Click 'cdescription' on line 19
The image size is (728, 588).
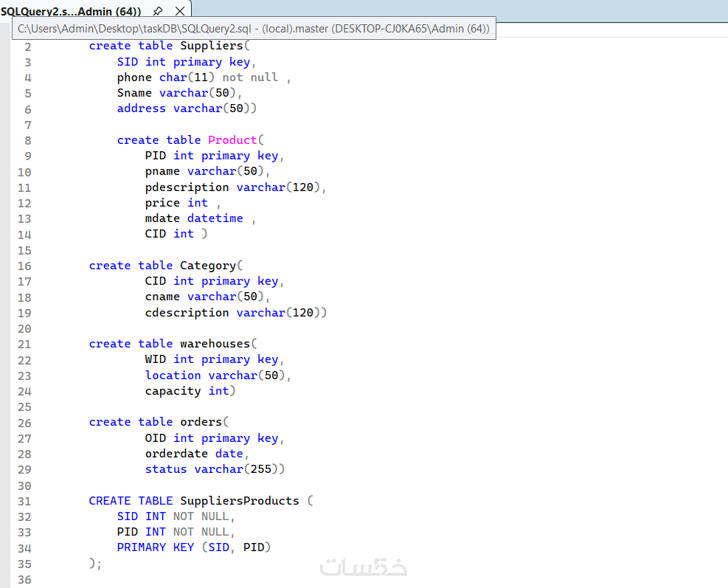tap(187, 313)
